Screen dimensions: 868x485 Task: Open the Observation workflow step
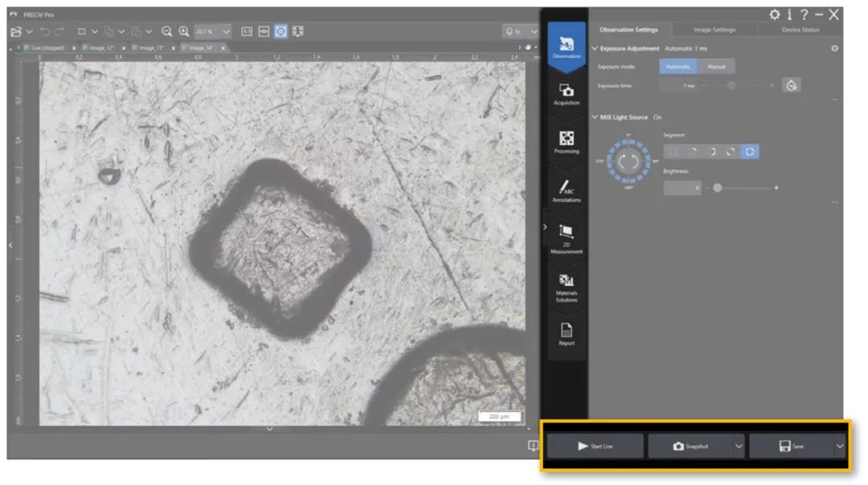[567, 47]
